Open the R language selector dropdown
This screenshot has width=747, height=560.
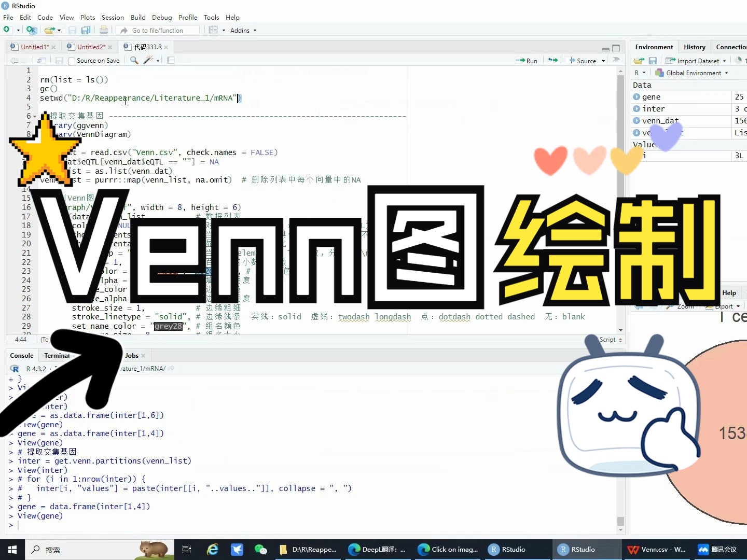point(640,73)
